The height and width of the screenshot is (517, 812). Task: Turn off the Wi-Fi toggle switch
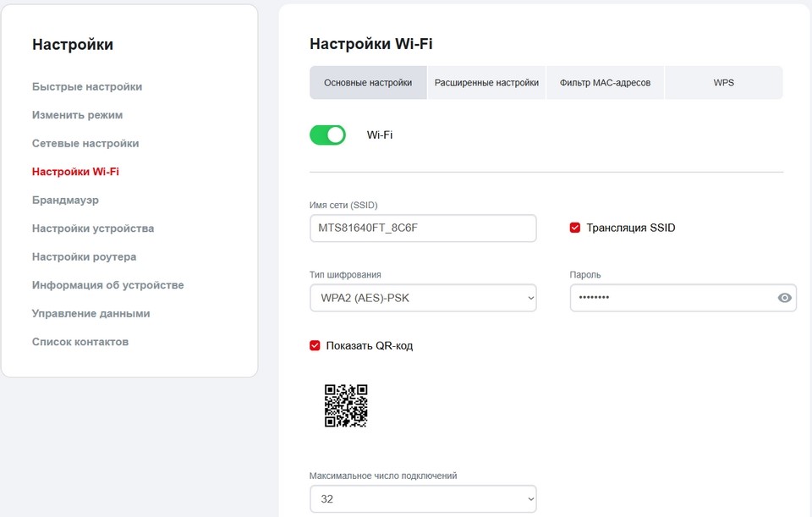(328, 135)
